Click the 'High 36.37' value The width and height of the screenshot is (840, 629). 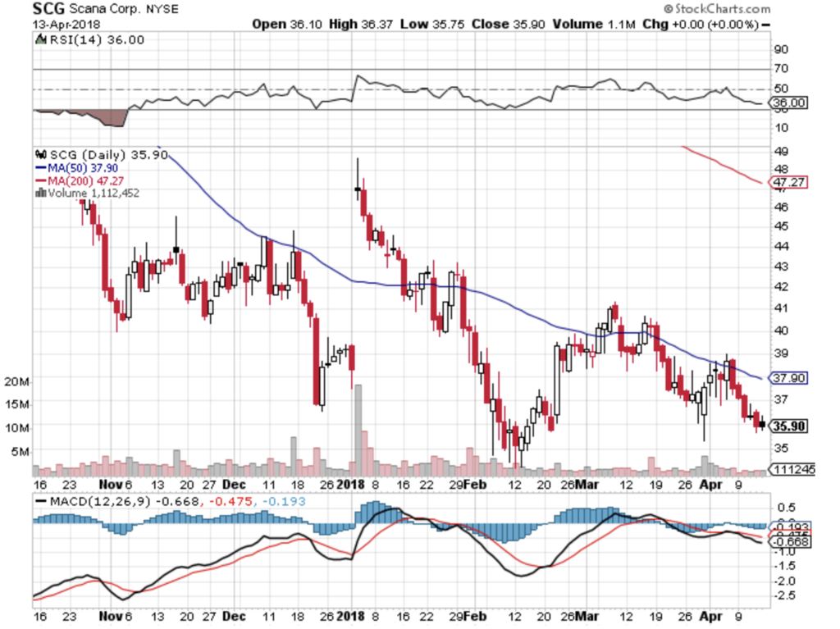coord(361,24)
